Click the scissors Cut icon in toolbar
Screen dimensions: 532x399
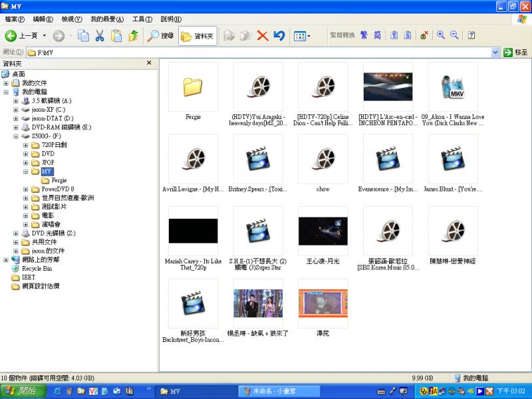click(x=100, y=35)
